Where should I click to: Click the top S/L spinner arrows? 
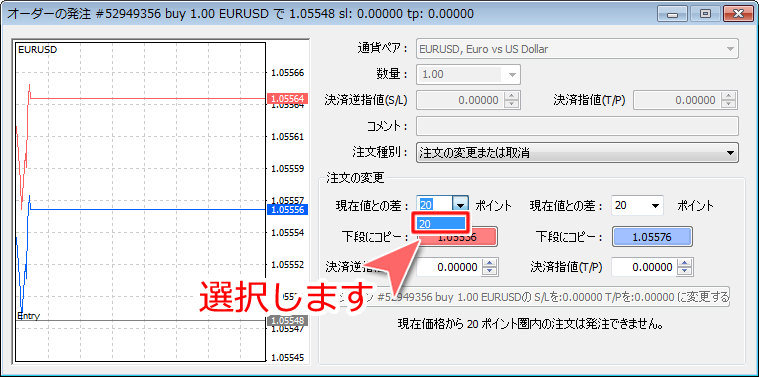[512, 100]
